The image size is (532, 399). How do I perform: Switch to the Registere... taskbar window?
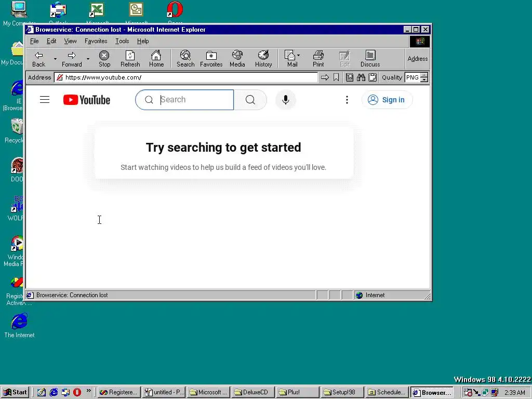click(x=119, y=392)
